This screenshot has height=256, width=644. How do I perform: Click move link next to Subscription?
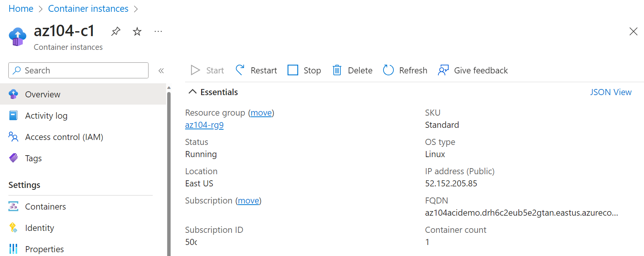click(x=248, y=201)
